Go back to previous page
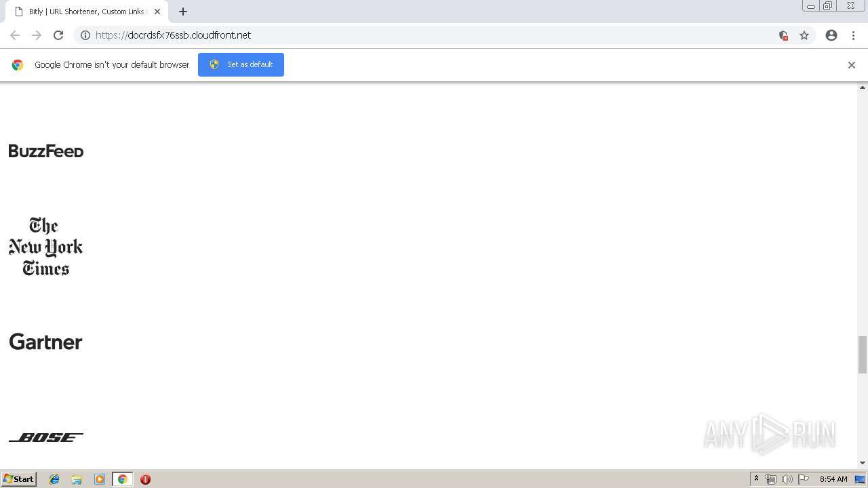 15,35
